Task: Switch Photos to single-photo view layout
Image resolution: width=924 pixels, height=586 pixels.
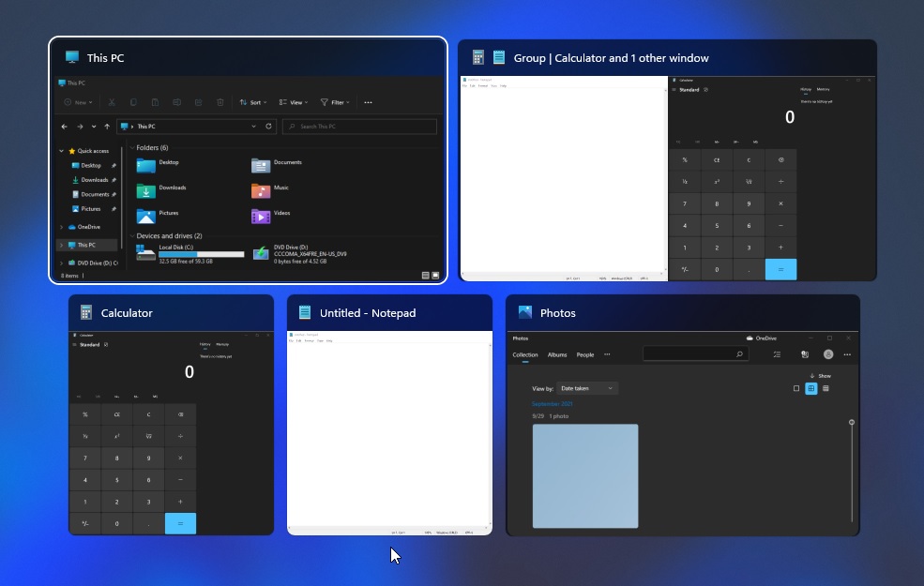Action: tap(796, 388)
